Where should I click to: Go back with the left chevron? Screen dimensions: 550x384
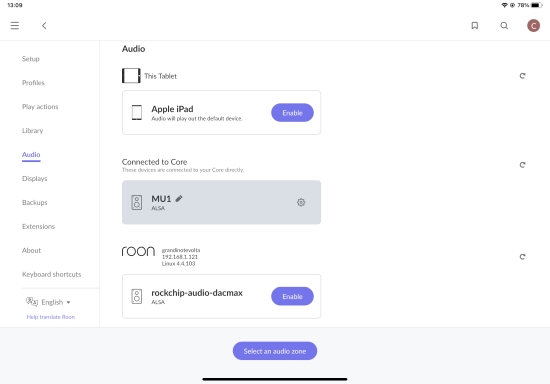point(44,26)
